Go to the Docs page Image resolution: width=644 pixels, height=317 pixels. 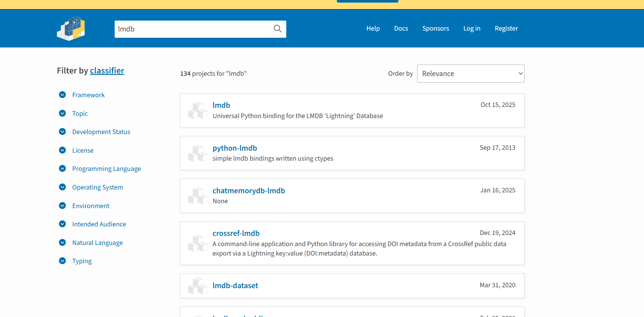[401, 29]
